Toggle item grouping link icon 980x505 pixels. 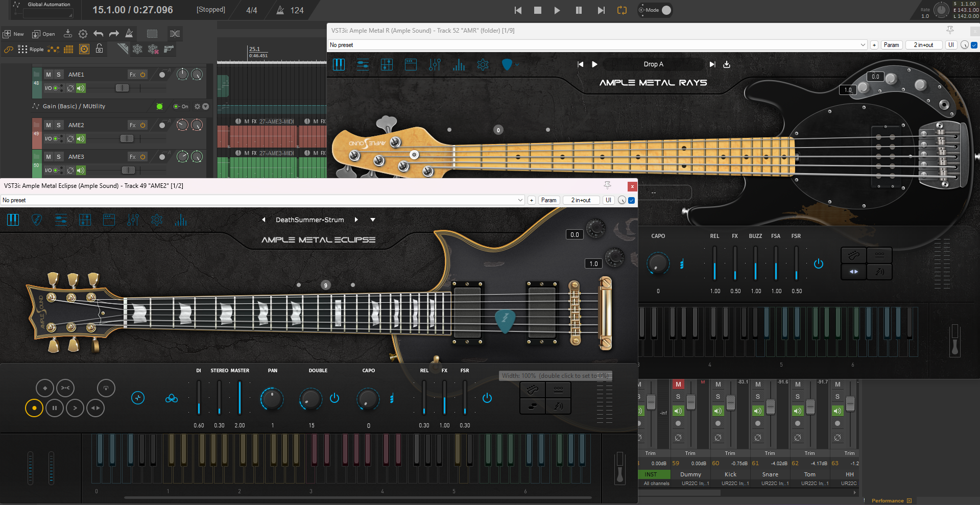(x=9, y=50)
